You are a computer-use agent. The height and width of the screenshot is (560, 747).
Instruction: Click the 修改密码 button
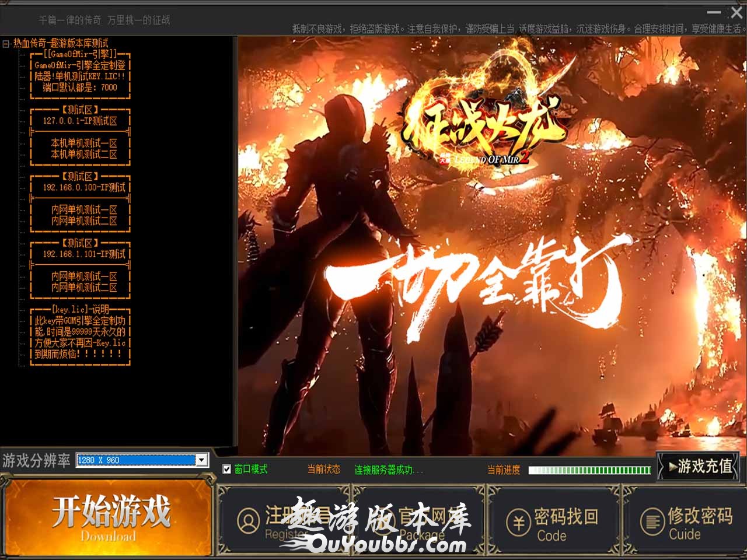pos(685,520)
